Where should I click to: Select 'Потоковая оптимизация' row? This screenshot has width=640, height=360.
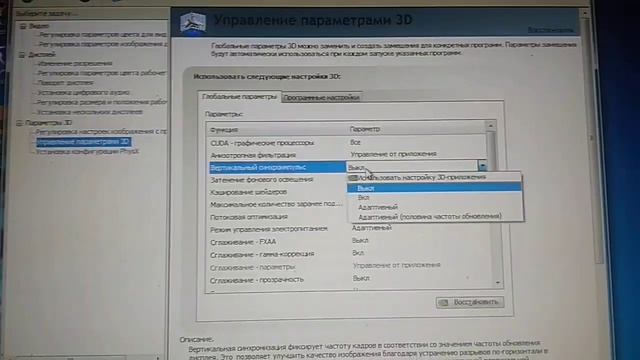(x=249, y=217)
